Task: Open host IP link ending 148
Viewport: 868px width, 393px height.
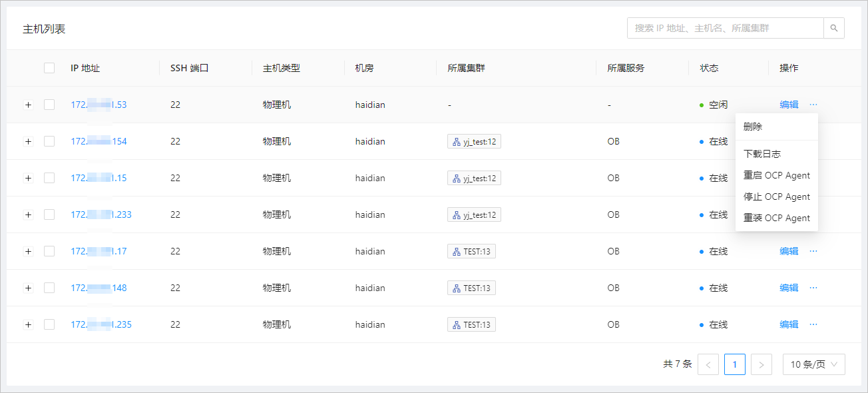Action: point(99,288)
